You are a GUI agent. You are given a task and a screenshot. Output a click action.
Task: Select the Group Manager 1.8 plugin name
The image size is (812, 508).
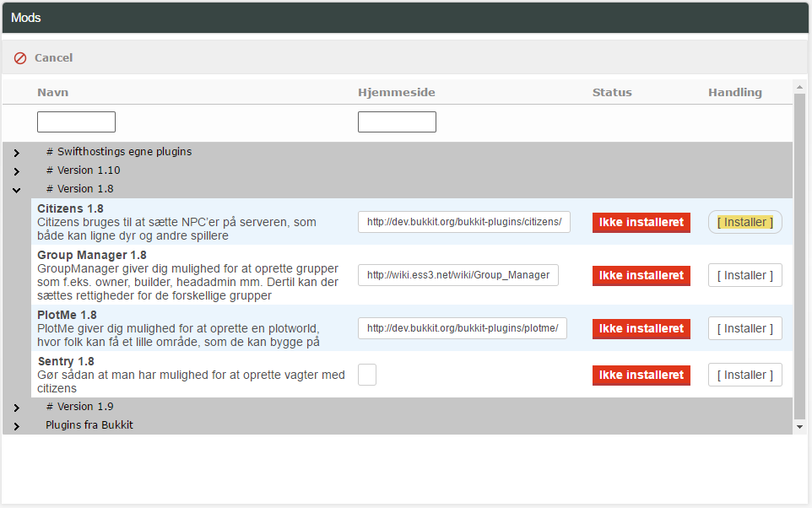(92, 256)
